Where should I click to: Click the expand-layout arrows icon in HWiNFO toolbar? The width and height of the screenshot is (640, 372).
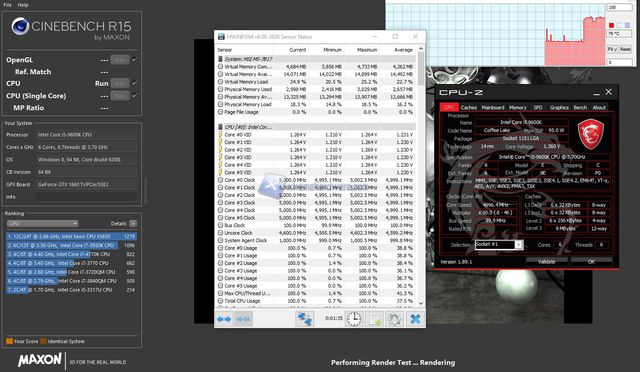(x=224, y=319)
